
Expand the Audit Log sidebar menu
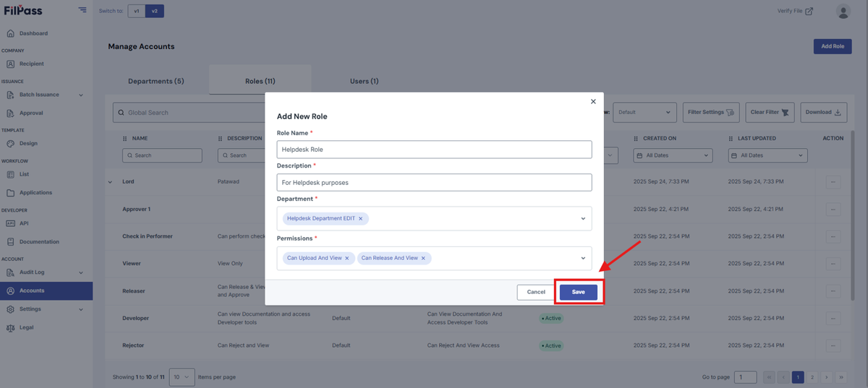tap(46, 272)
